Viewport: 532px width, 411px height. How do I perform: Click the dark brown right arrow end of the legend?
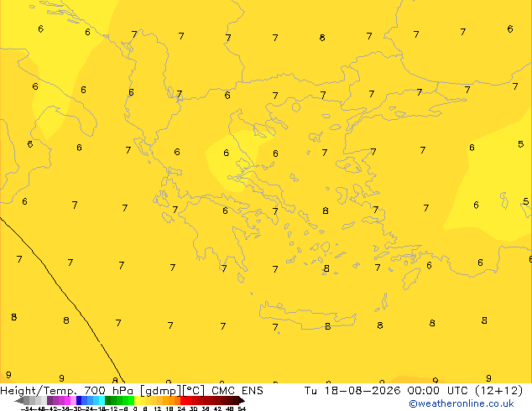coord(242,400)
